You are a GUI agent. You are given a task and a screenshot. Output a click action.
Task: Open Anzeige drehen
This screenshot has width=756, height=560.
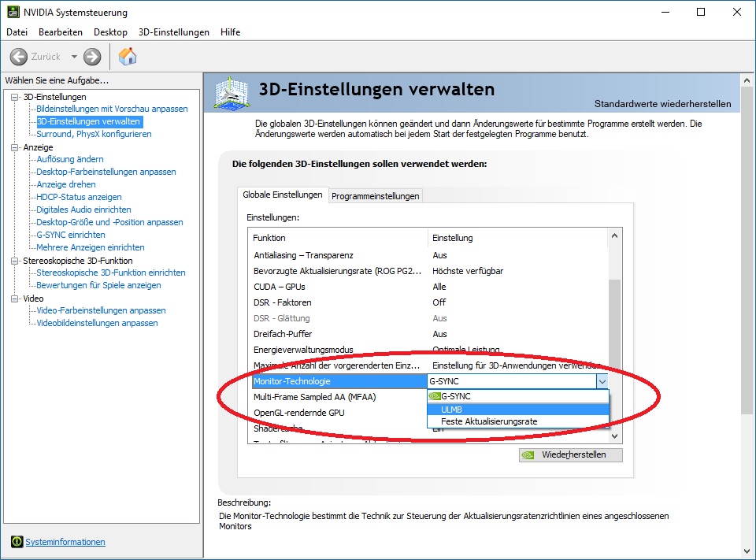pyautogui.click(x=66, y=184)
